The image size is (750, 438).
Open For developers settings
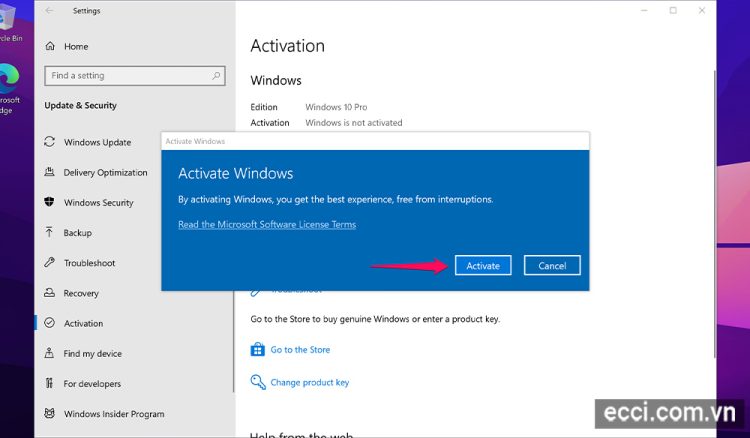pyautogui.click(x=92, y=383)
